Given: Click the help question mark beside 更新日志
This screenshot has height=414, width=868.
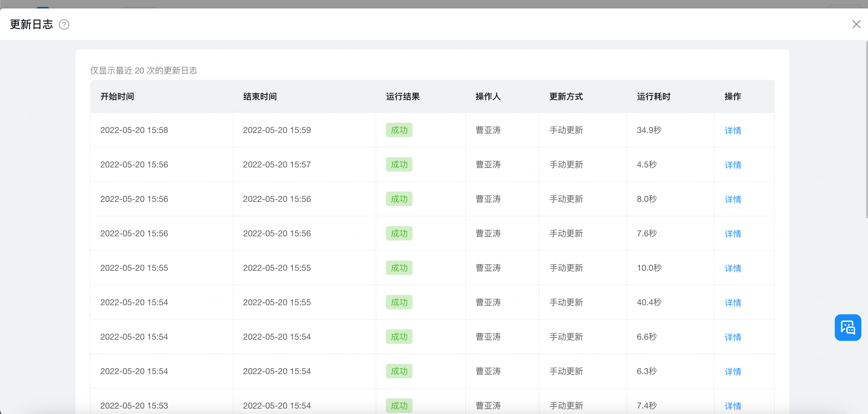Looking at the screenshot, I should coord(64,24).
